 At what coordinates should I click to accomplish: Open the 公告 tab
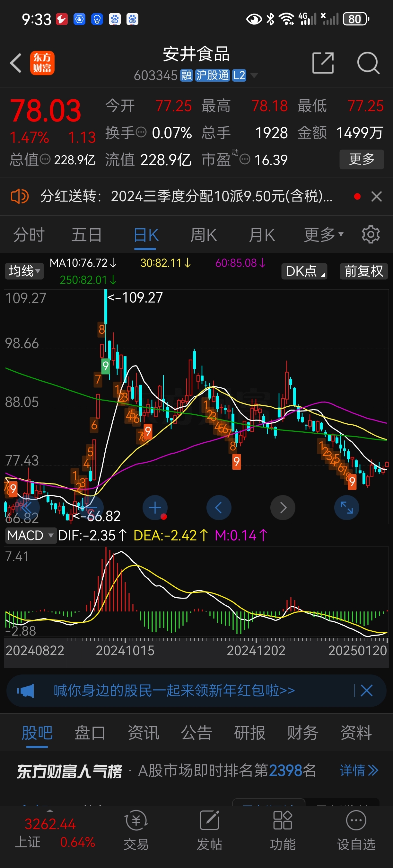(197, 733)
